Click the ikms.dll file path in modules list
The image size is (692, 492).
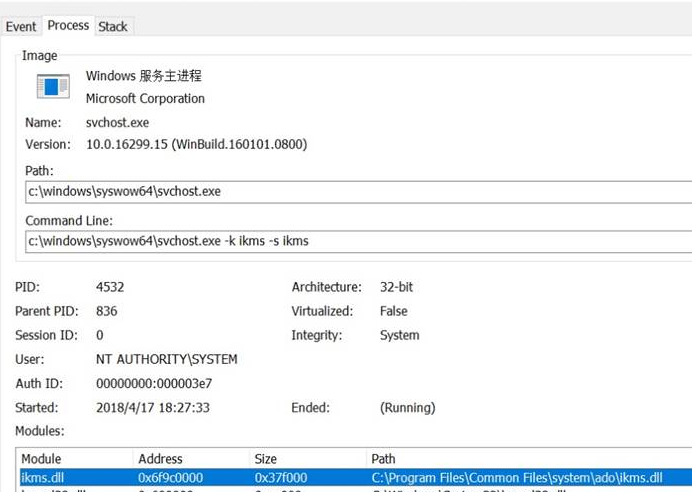[x=516, y=478]
